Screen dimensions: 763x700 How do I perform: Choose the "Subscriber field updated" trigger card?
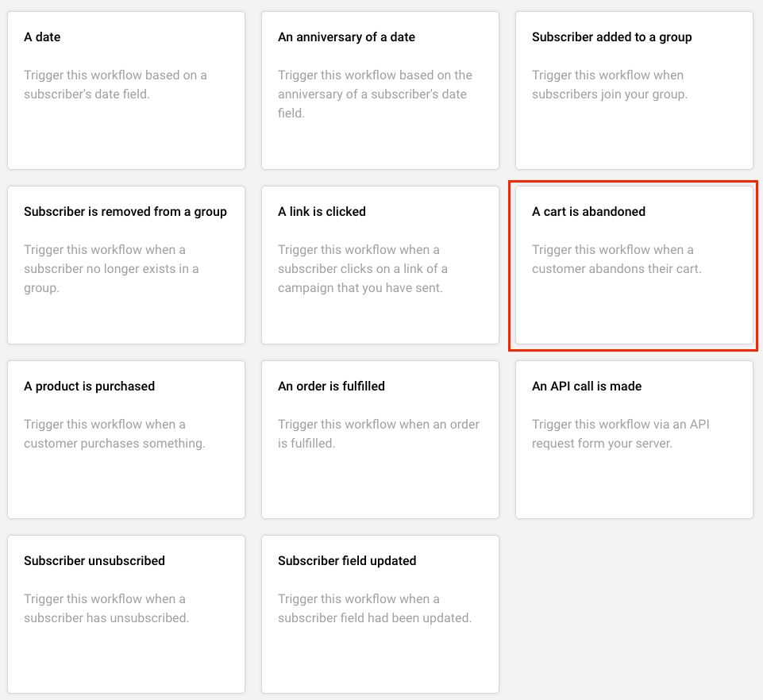click(x=380, y=613)
